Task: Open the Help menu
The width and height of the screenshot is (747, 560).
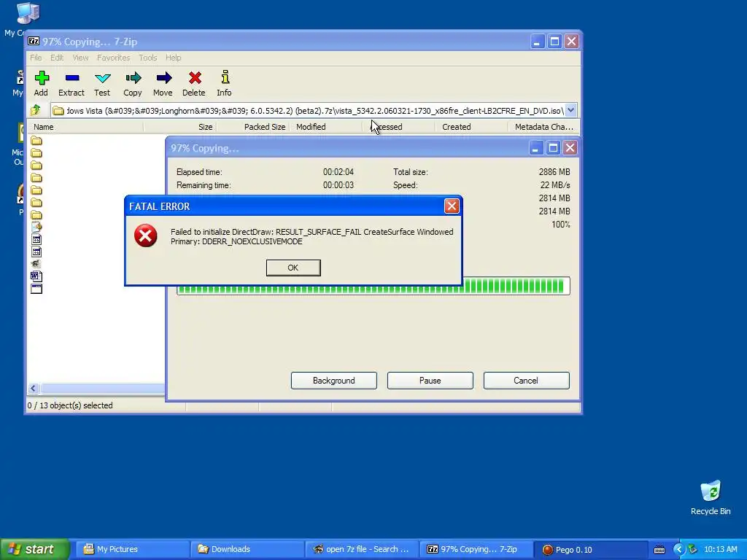Action: pos(174,58)
